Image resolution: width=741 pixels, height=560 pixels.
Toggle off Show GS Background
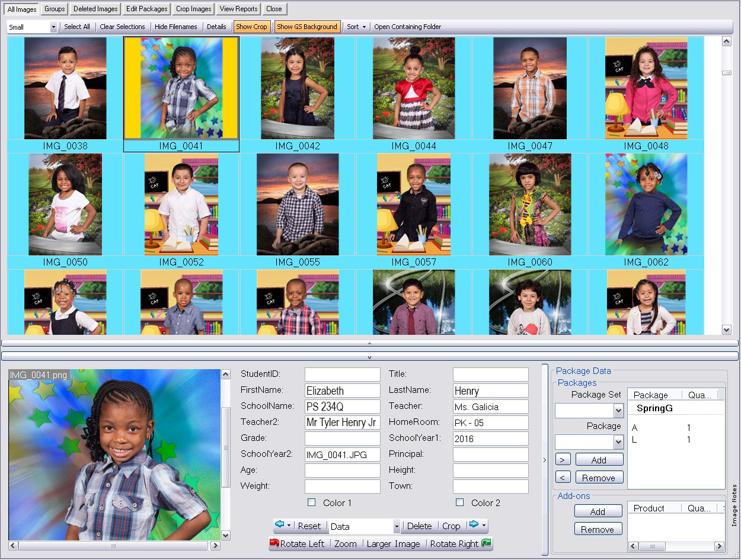307,27
